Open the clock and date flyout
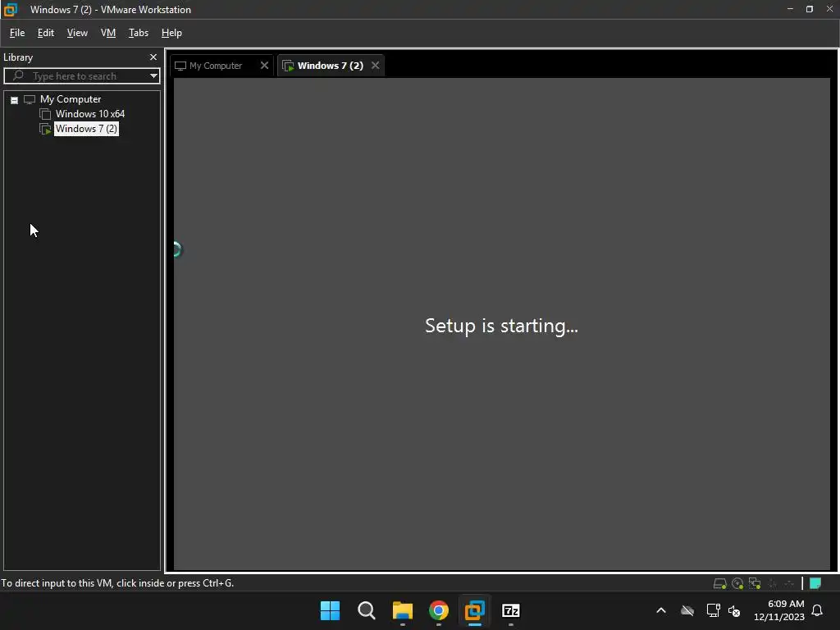The height and width of the screenshot is (630, 840). click(779, 610)
